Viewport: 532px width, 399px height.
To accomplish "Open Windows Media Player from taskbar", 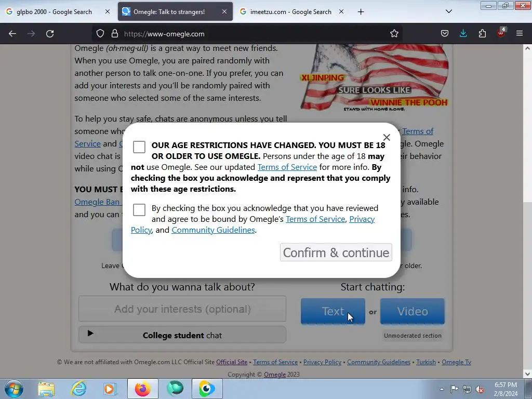I will point(110,389).
